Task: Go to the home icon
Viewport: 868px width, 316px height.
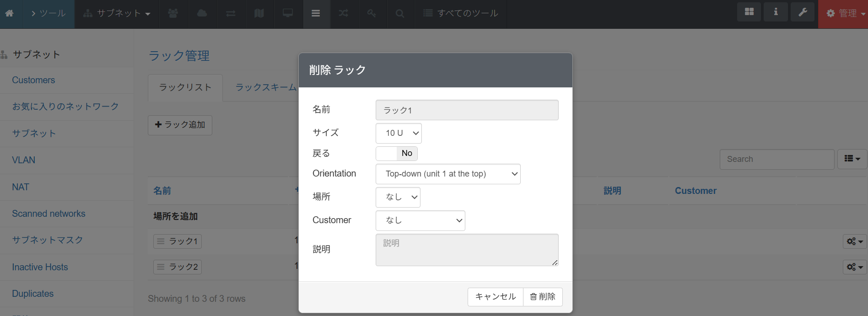Action: [x=9, y=13]
